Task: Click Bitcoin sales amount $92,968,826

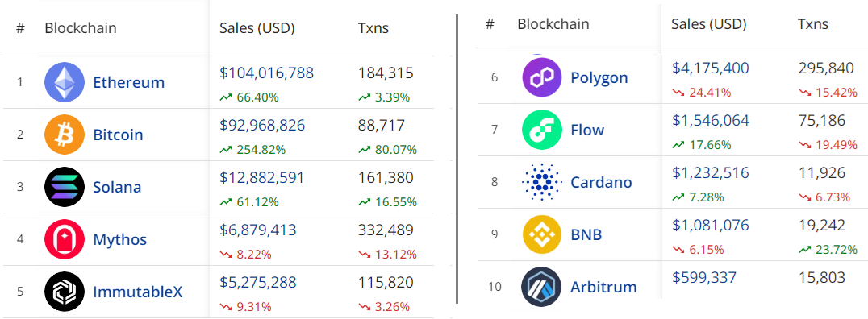Action: [262, 125]
